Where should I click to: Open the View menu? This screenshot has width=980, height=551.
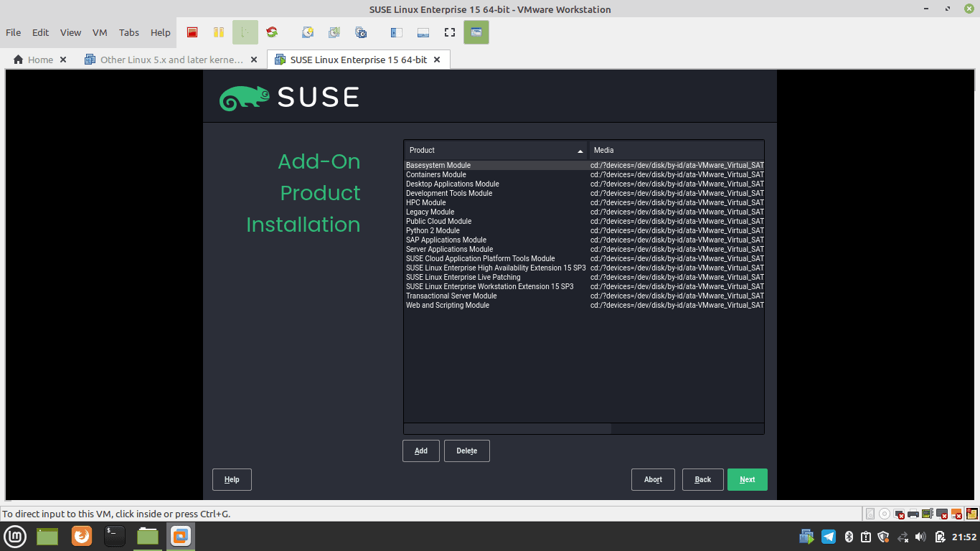[x=70, y=32]
